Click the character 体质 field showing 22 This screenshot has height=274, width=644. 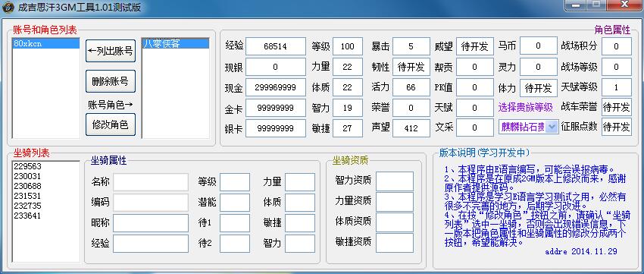348,87
